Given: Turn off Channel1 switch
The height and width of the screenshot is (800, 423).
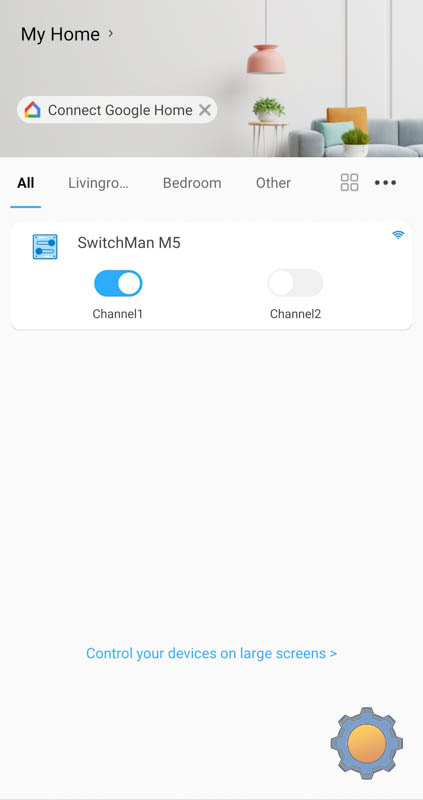Looking at the screenshot, I should (118, 283).
